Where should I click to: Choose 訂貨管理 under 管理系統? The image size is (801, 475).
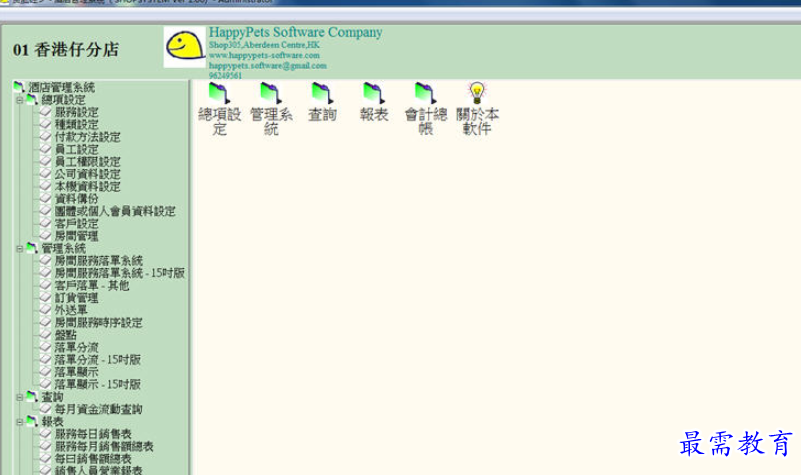[x=76, y=298]
